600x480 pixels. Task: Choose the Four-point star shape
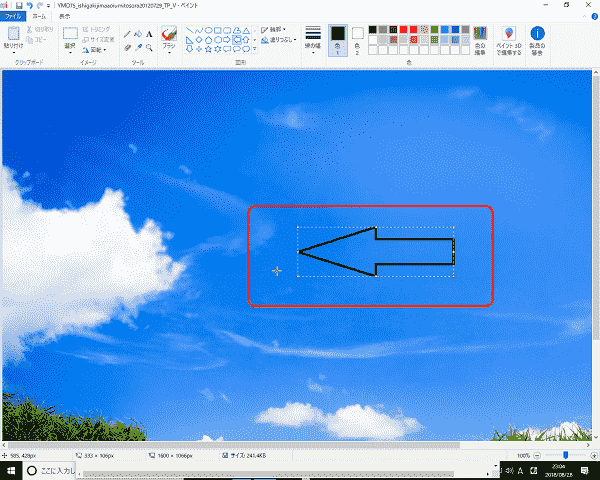[x=199, y=49]
